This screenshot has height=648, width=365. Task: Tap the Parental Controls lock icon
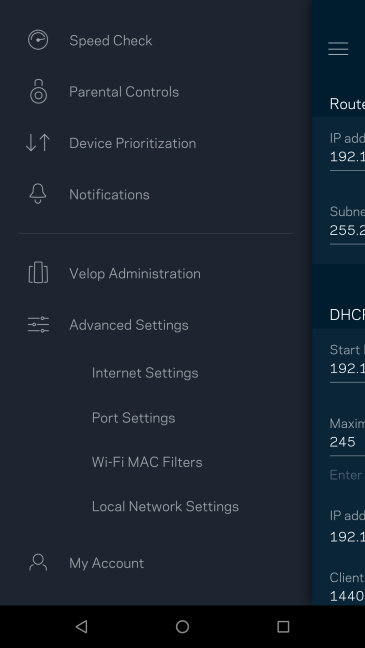tap(38, 91)
